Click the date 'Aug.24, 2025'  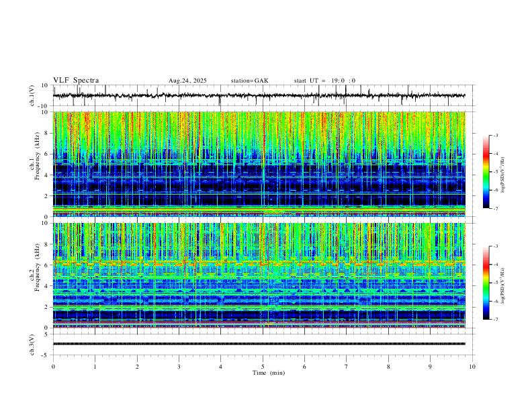[x=187, y=81]
